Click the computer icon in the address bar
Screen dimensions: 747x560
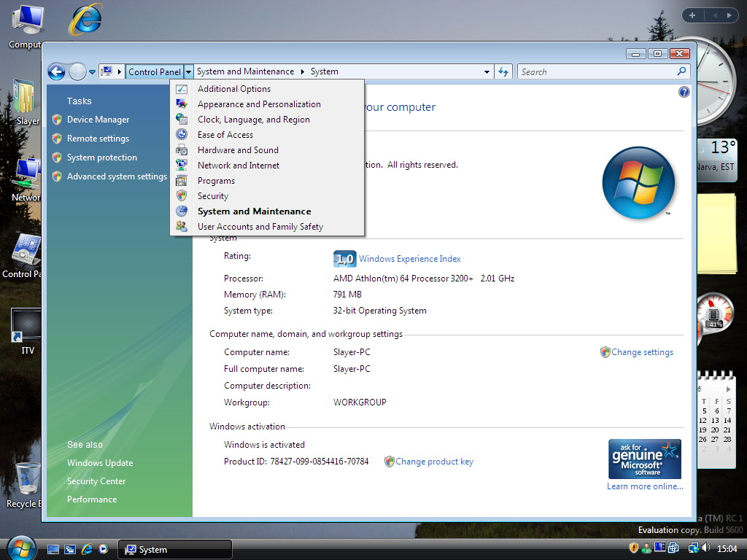tap(107, 71)
